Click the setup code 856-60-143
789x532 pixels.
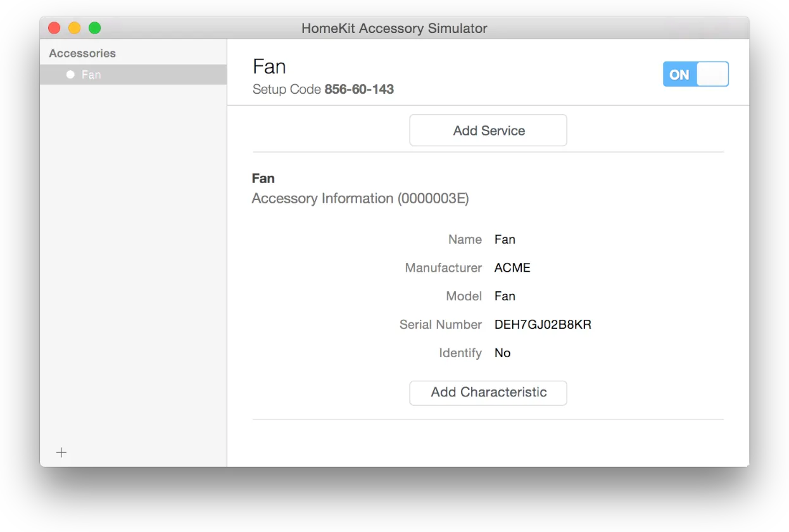click(359, 90)
